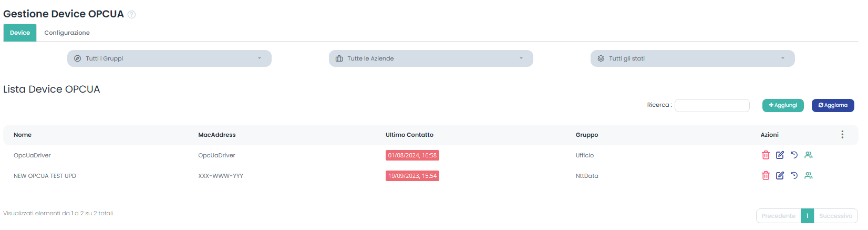
Task: Click the help icon beside page title
Action: pyautogui.click(x=132, y=15)
